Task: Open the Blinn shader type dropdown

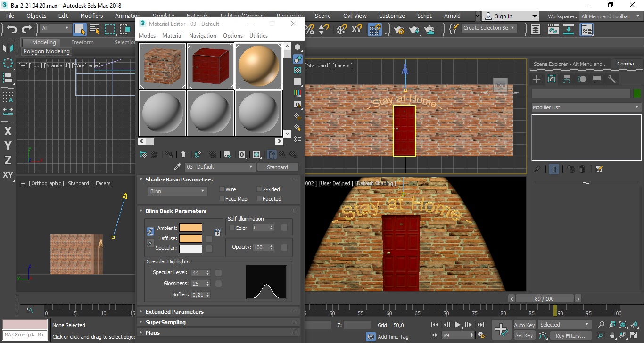Action: click(x=177, y=191)
